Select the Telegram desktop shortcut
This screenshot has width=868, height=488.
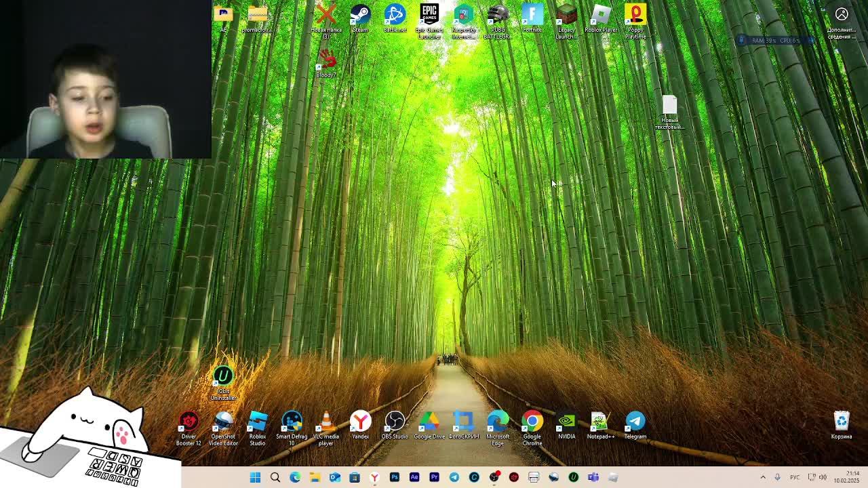(x=635, y=426)
